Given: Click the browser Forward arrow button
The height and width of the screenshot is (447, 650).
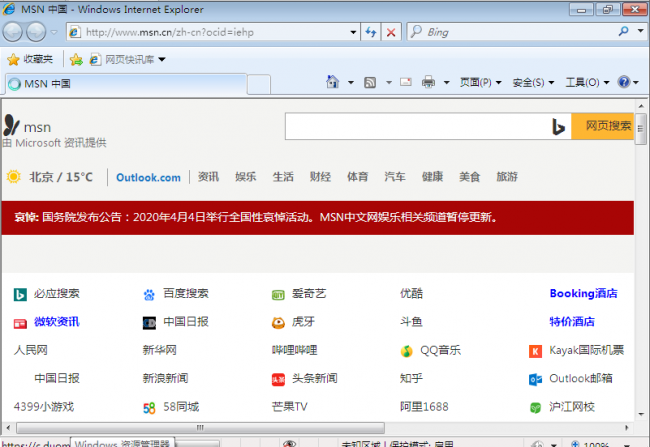Looking at the screenshot, I should (36, 32).
